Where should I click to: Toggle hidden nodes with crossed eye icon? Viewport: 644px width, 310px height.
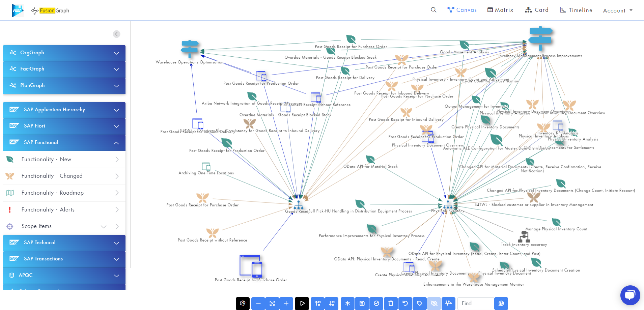click(x=434, y=303)
